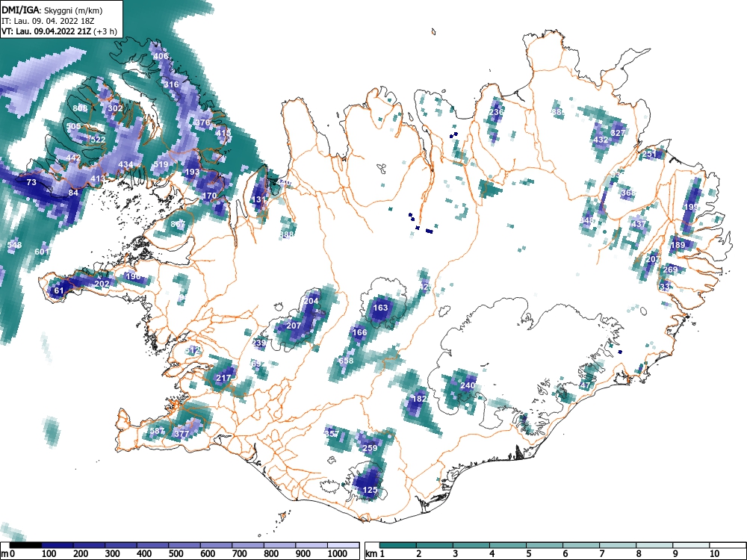Viewport: 747px width, 560px height.
Task: Click the southwest value '377'
Action: click(x=182, y=434)
